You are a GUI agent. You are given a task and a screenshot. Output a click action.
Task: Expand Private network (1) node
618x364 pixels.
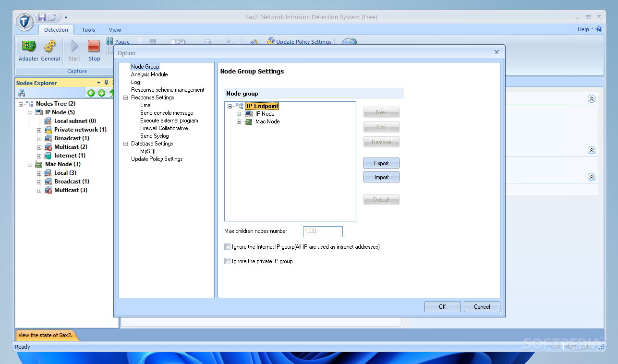pyautogui.click(x=39, y=130)
